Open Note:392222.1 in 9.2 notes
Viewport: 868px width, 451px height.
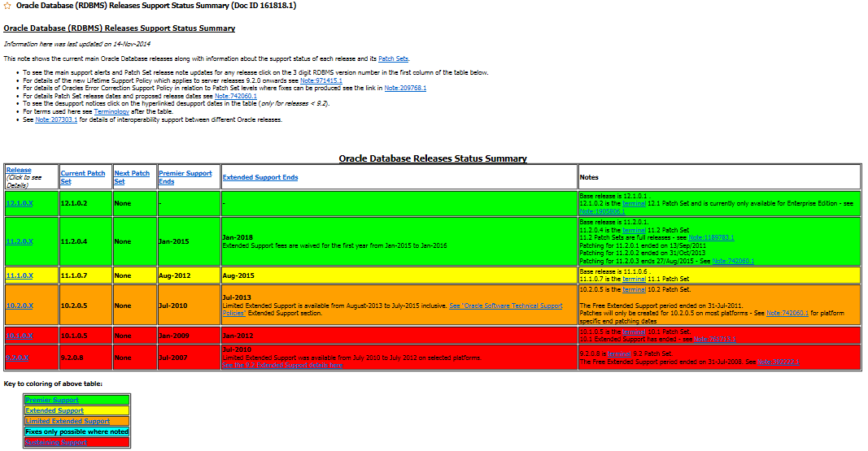pos(779,362)
